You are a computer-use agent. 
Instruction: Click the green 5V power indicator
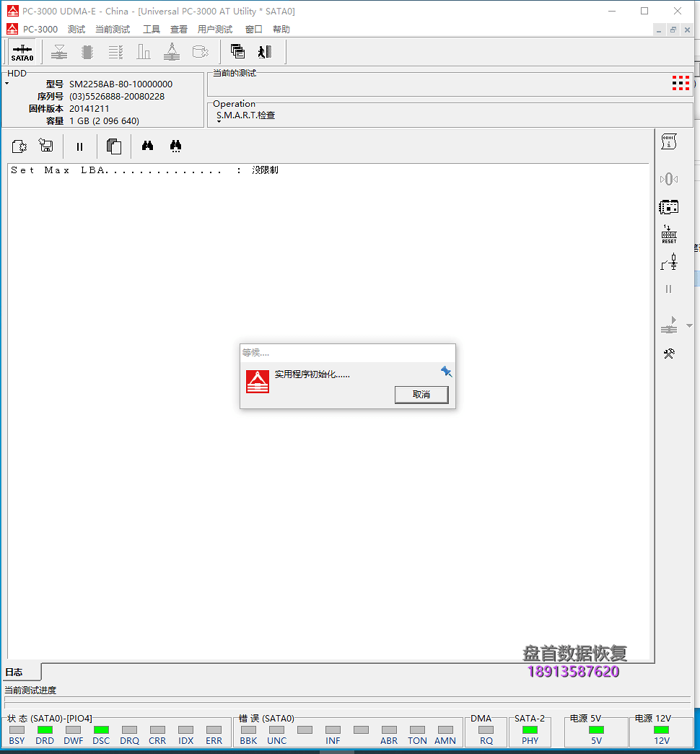tap(597, 729)
